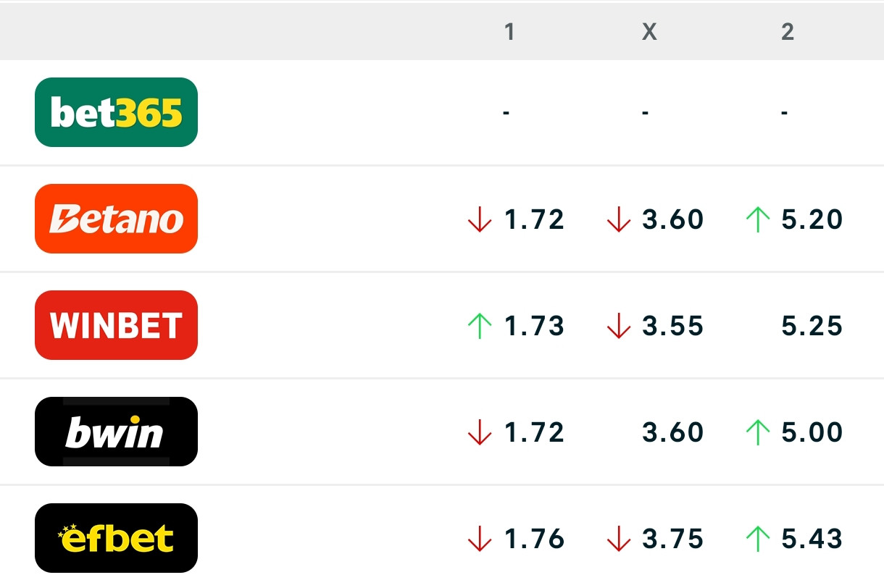The width and height of the screenshot is (884, 588).
Task: Select the WINBET bookmaker logo
Action: (116, 325)
